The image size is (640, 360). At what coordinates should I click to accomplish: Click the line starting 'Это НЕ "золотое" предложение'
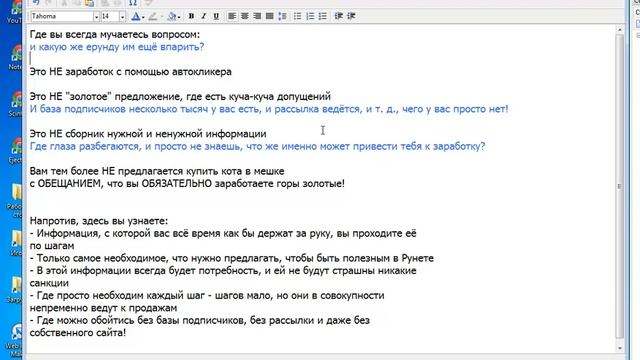tap(180, 96)
